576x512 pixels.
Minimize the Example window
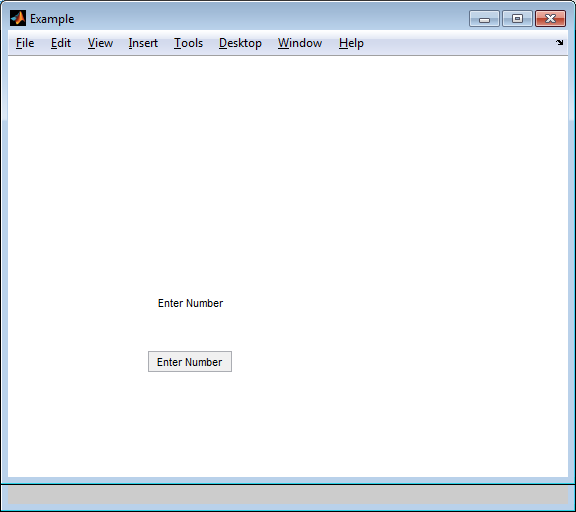point(484,19)
